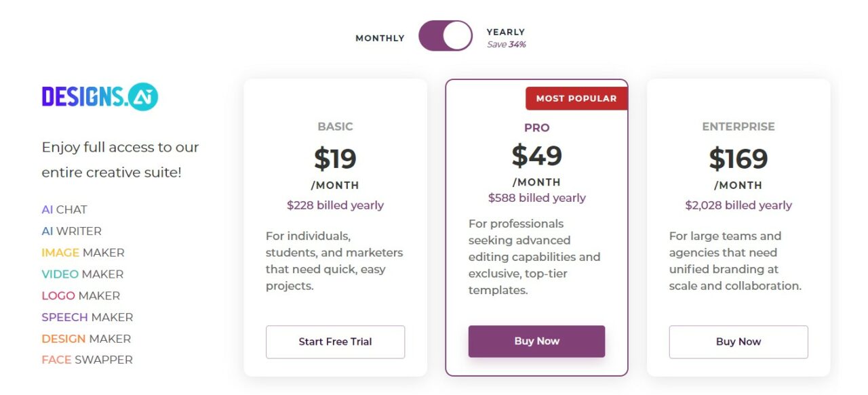The width and height of the screenshot is (868, 395).
Task: Select the YEARLY billing label
Action: pyautogui.click(x=505, y=32)
